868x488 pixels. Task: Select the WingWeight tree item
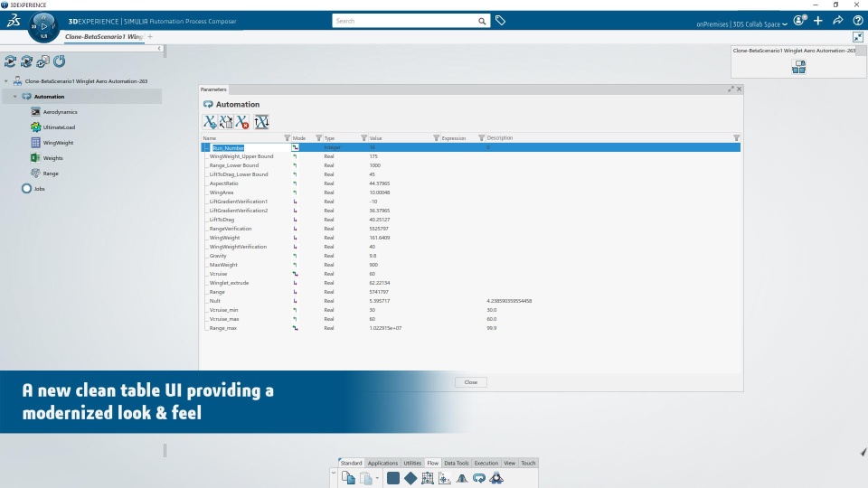(x=58, y=143)
